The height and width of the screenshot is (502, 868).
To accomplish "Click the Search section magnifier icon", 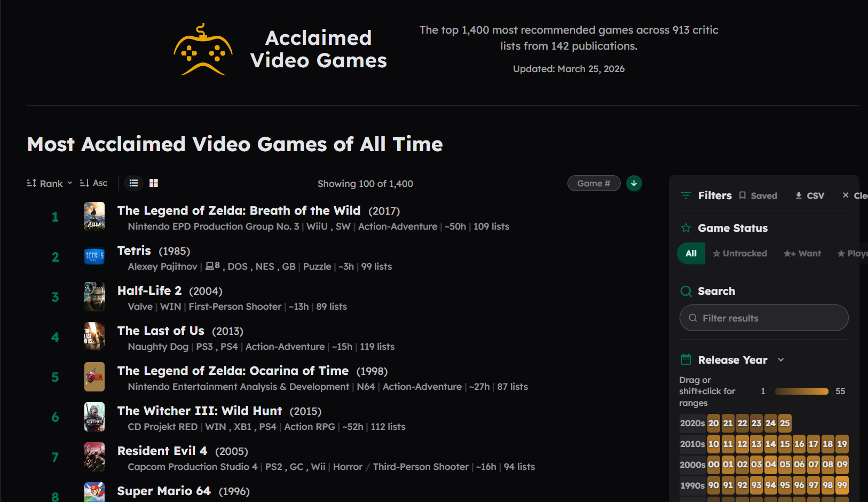I will [686, 291].
